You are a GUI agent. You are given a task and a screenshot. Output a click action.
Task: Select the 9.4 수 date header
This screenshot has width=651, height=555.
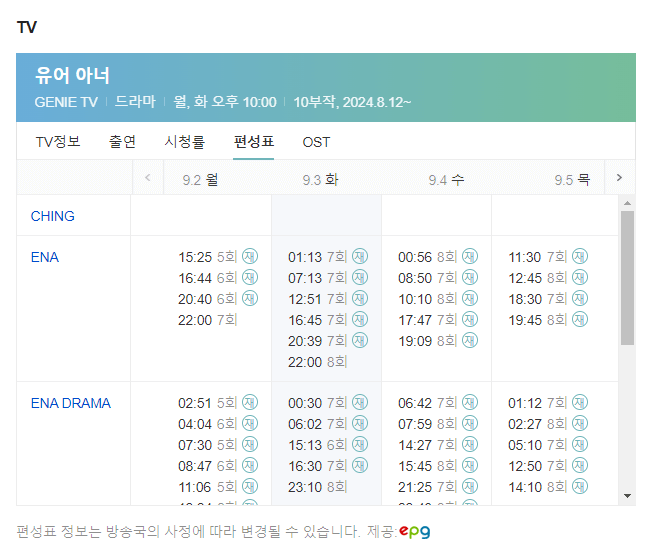click(446, 180)
